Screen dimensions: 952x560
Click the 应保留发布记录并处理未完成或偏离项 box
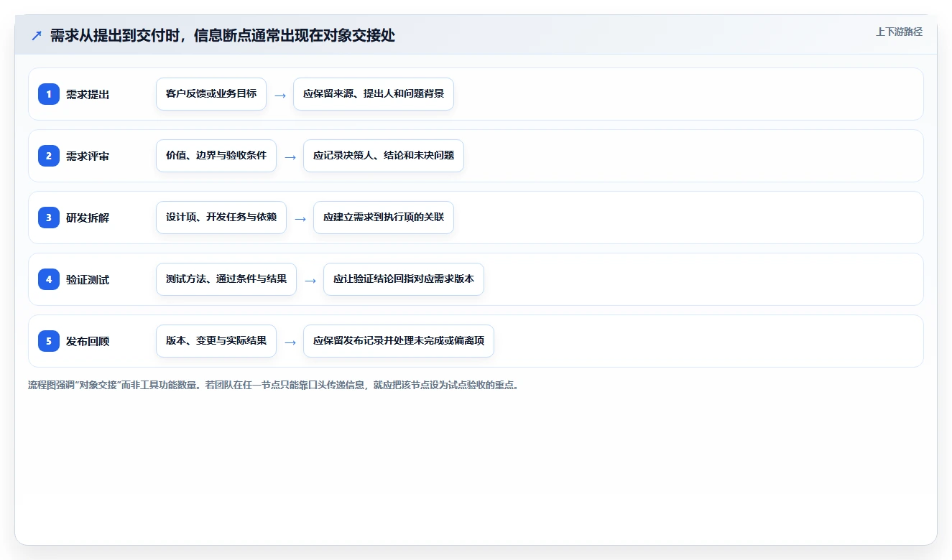point(399,341)
